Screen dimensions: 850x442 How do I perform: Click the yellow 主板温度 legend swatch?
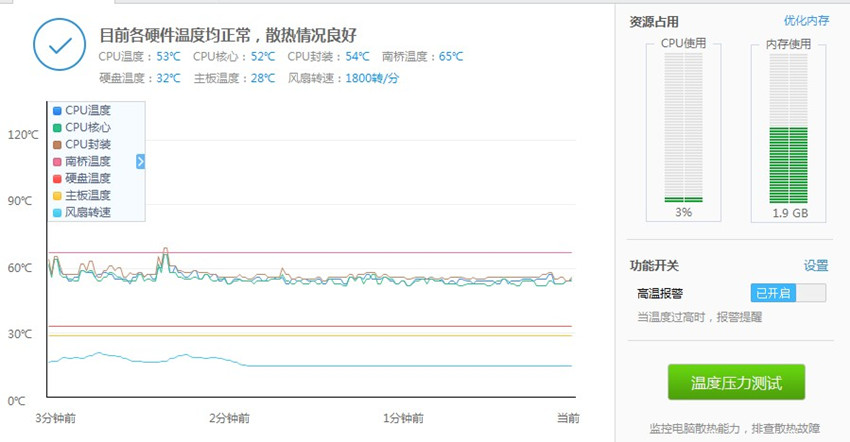pyautogui.click(x=57, y=196)
